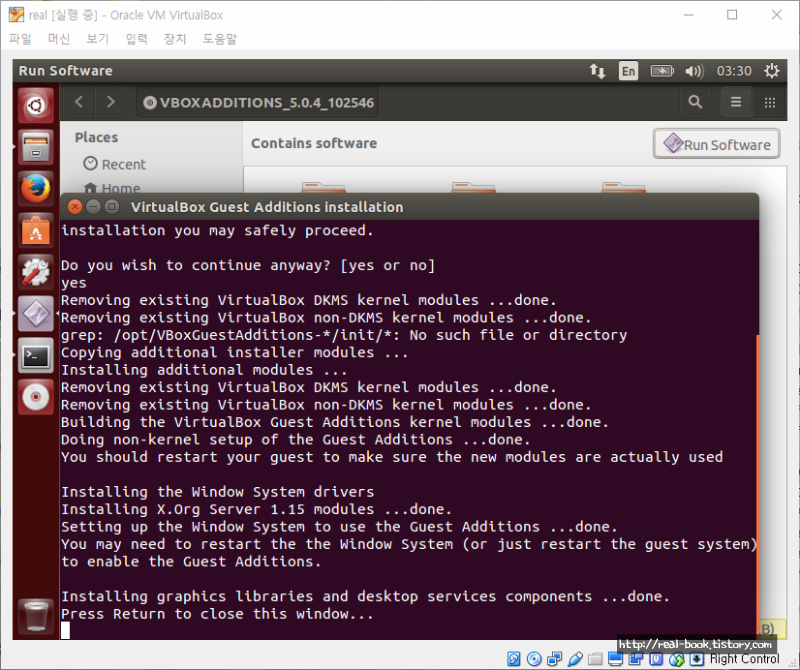Click the 'Press Return to close this window...' line
Image resolution: width=800 pixels, height=670 pixels.
click(217, 614)
